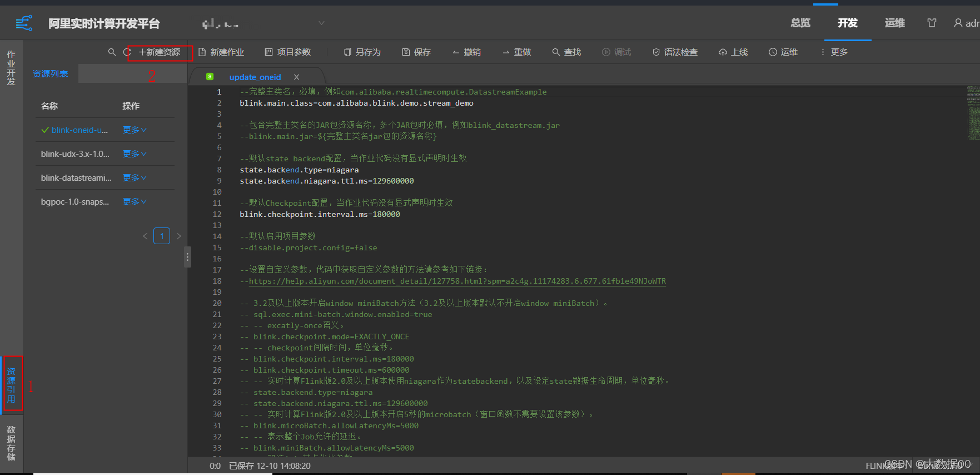Create a new job with 新建作业
The image size is (980, 475).
(x=221, y=52)
